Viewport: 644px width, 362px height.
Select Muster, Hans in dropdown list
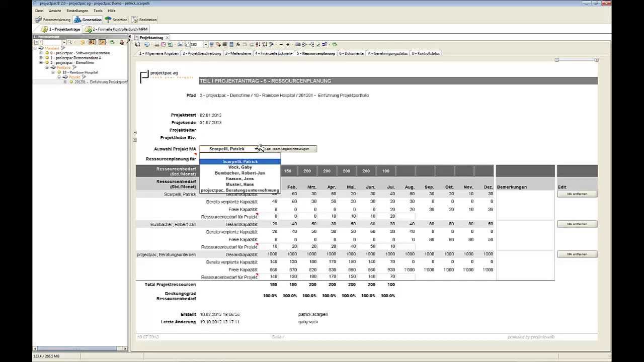pos(240,185)
